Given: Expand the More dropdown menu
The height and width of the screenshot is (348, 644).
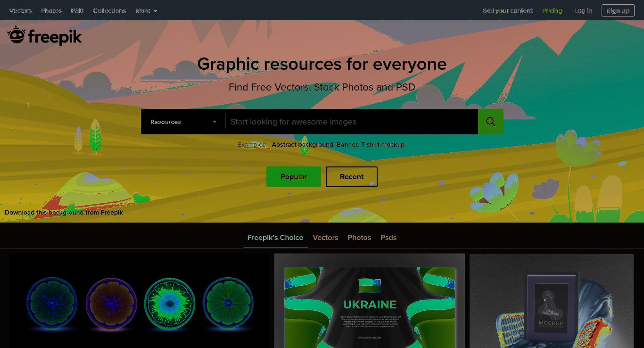Looking at the screenshot, I should point(146,10).
